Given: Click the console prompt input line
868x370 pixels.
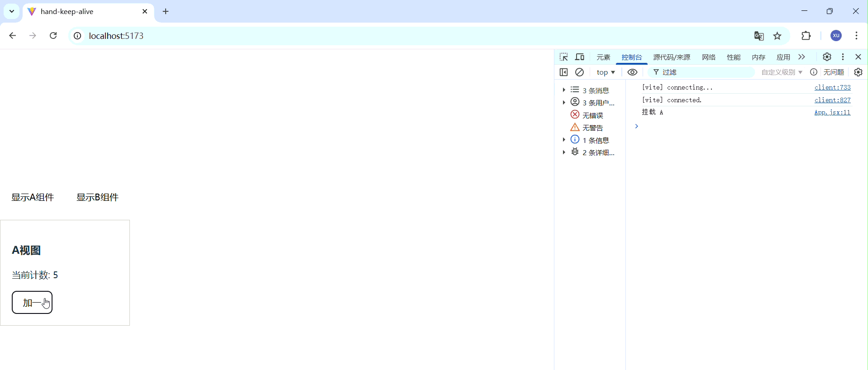Looking at the screenshot, I should 747,126.
